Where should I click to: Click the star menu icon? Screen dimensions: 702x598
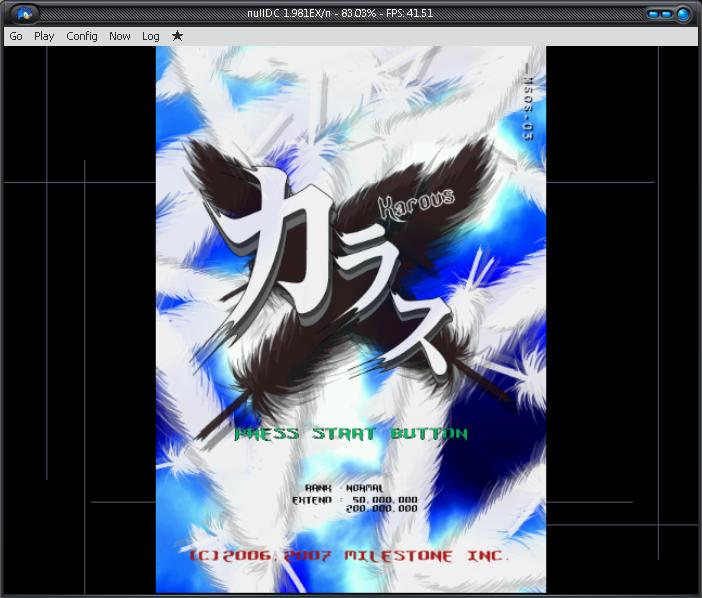(177, 36)
